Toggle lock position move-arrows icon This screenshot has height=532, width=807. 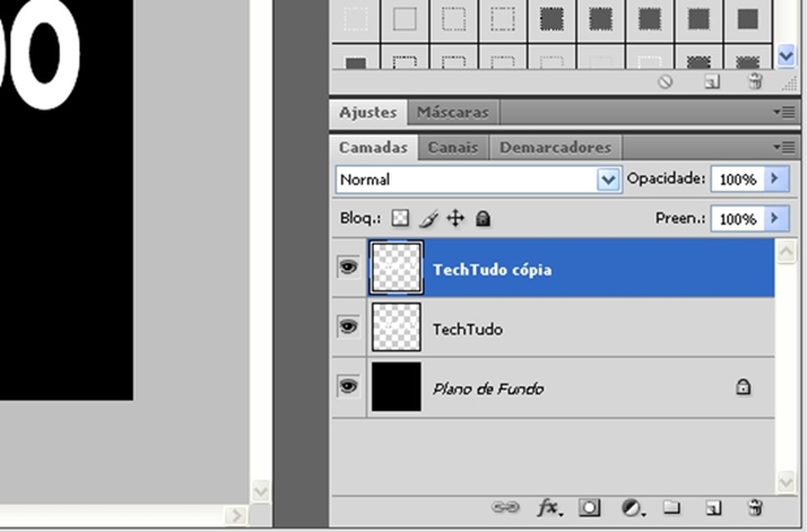[455, 219]
